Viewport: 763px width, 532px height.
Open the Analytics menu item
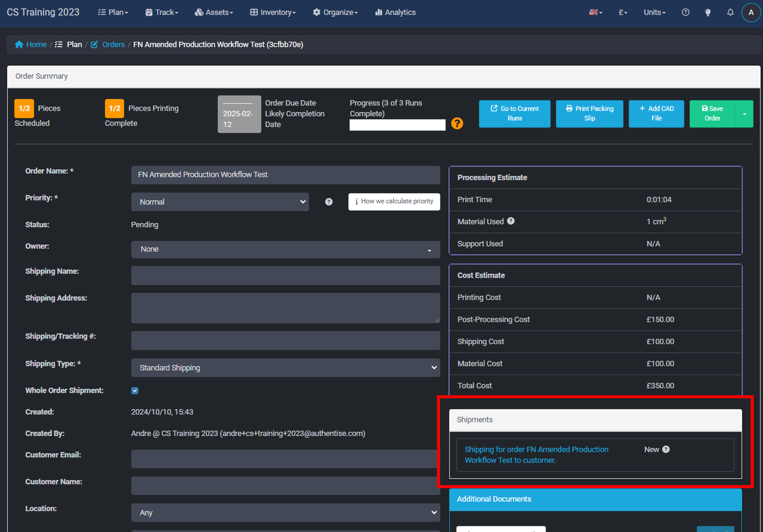[x=395, y=12]
